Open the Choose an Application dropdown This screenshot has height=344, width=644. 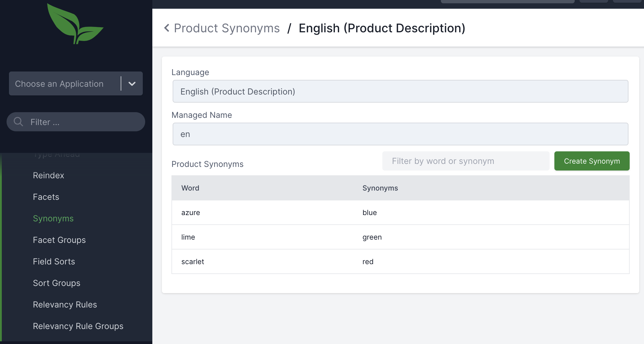coord(59,84)
